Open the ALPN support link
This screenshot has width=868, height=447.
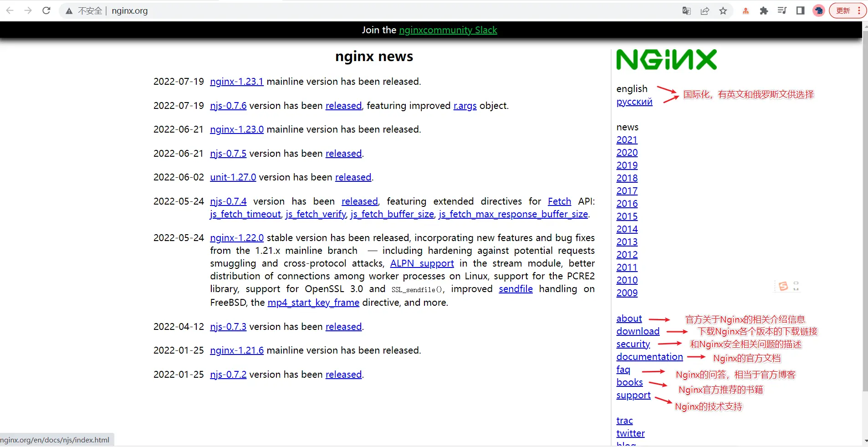coord(422,263)
